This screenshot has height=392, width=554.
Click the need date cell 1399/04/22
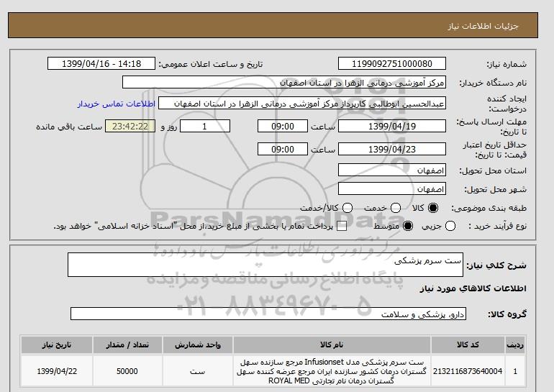click(57, 371)
